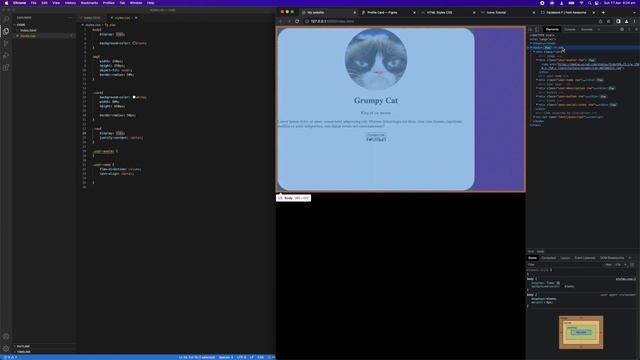Open the DevTools Console tab

[570, 29]
